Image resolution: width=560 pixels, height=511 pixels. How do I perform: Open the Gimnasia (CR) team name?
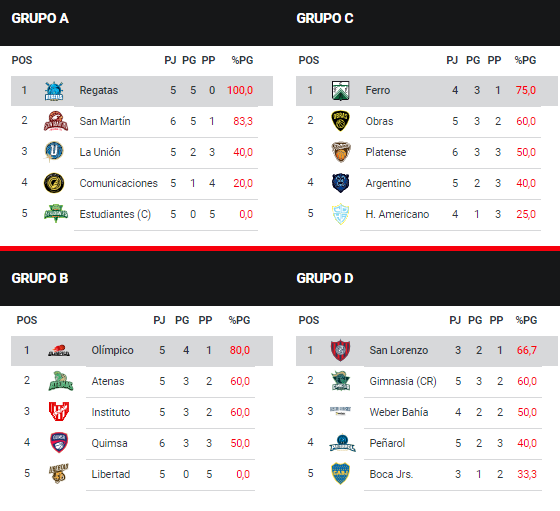(403, 381)
